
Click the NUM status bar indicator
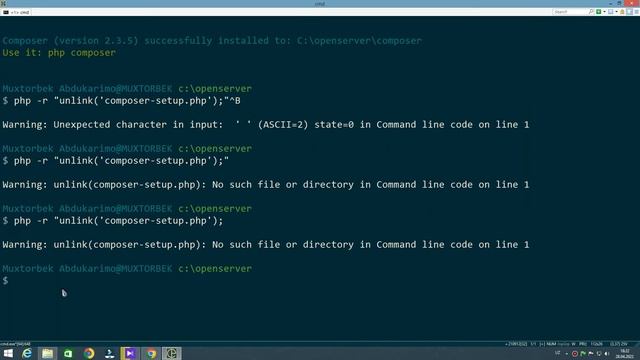pos(551,344)
